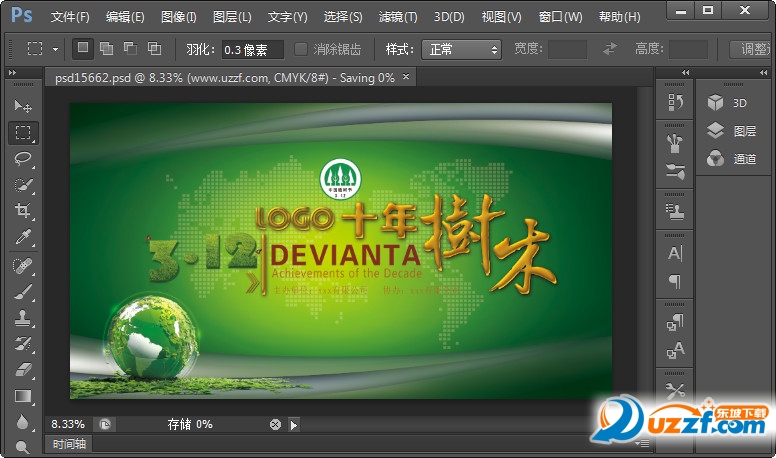Open the Paragraph Styles panel icon

[x=675, y=322]
